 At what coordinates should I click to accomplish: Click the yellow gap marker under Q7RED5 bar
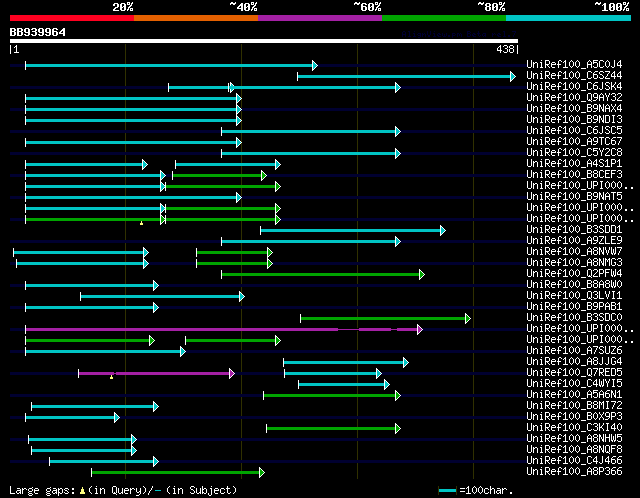tap(111, 377)
